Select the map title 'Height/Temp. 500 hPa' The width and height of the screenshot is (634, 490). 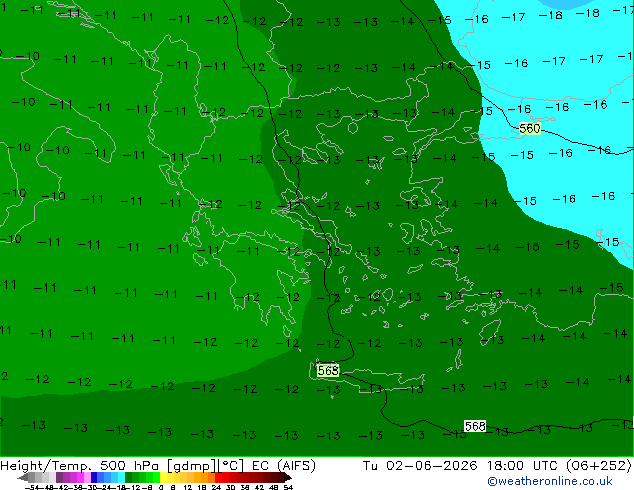click(81, 466)
